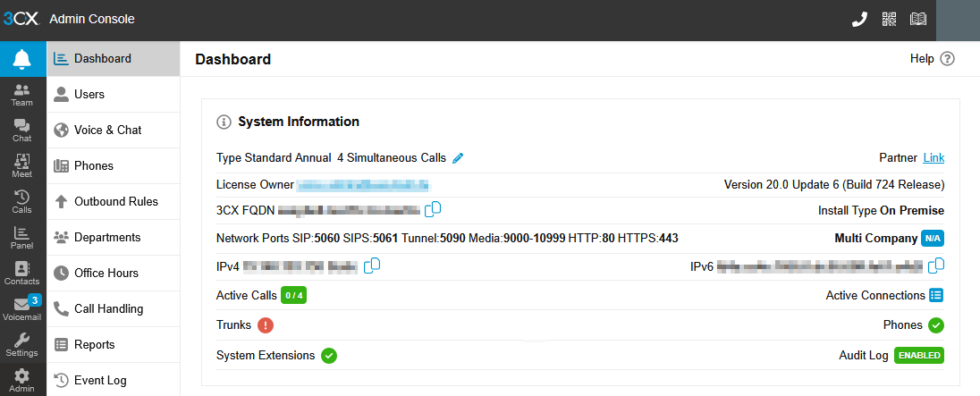Edit license type with pencil icon
The height and width of the screenshot is (396, 980).
(x=458, y=158)
